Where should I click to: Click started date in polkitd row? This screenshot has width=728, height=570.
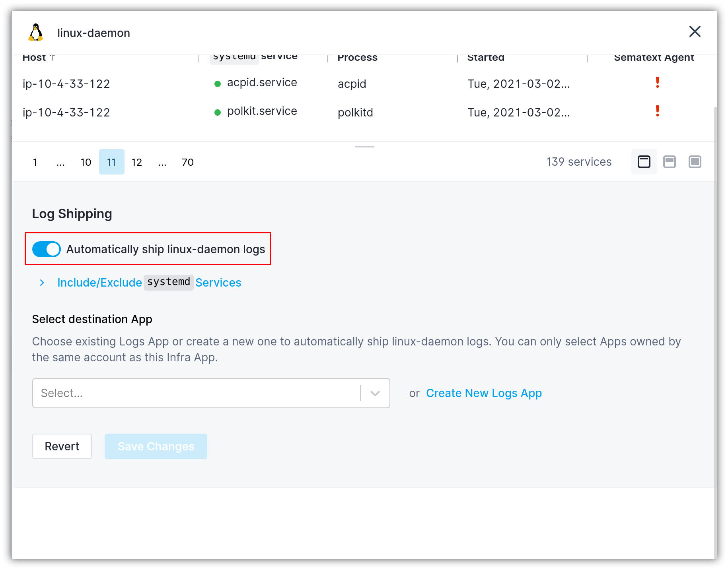(x=518, y=112)
